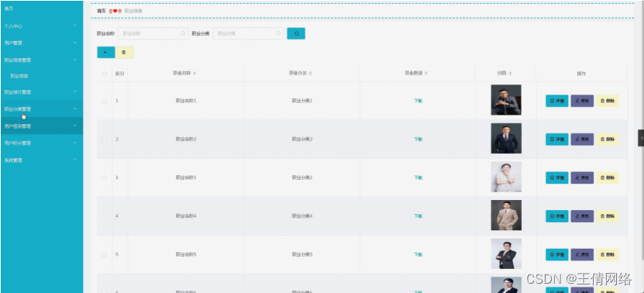Click the 职业名称3 cell
Screen dimensions: 644x293
coord(186,178)
